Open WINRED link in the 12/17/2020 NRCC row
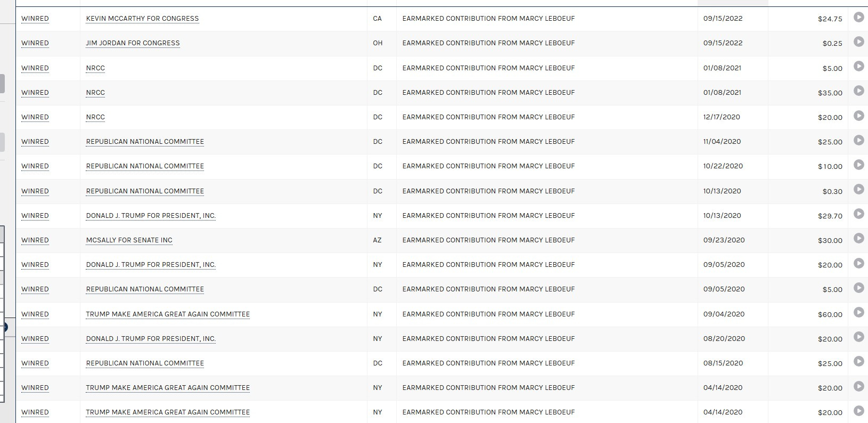 tap(35, 117)
